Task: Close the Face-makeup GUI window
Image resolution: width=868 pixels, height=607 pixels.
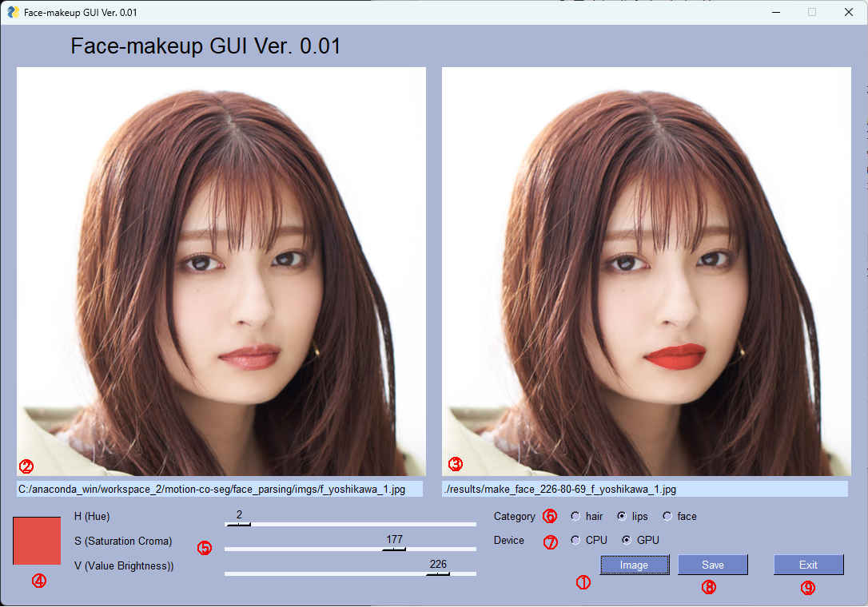Action: click(848, 12)
